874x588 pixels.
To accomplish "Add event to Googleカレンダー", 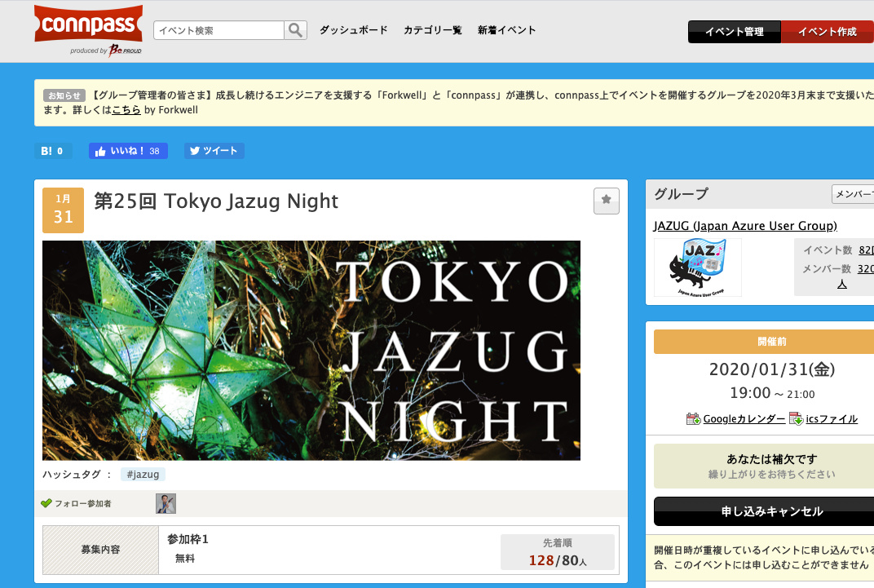I will tap(736, 418).
